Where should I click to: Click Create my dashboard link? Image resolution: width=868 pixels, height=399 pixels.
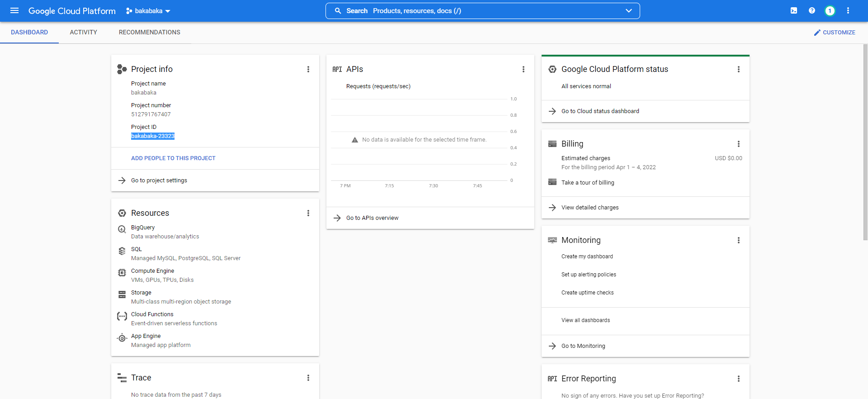(x=587, y=256)
